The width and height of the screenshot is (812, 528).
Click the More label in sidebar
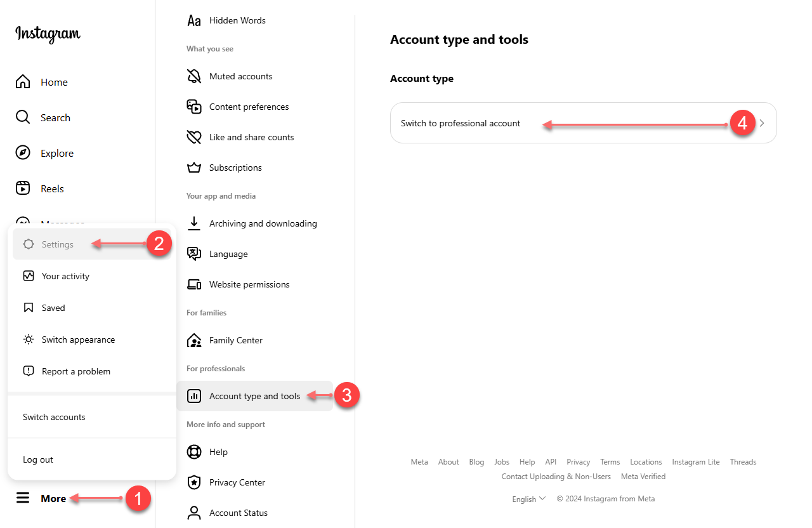[53, 498]
